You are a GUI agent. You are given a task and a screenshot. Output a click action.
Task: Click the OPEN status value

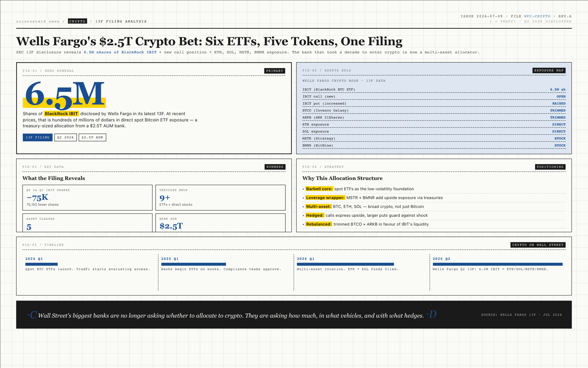[x=561, y=96]
